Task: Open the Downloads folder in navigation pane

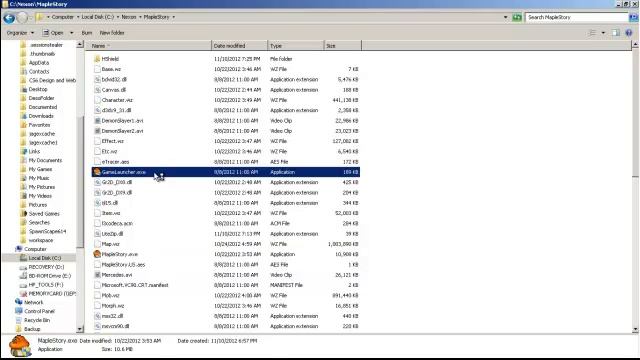Action: pos(41,116)
